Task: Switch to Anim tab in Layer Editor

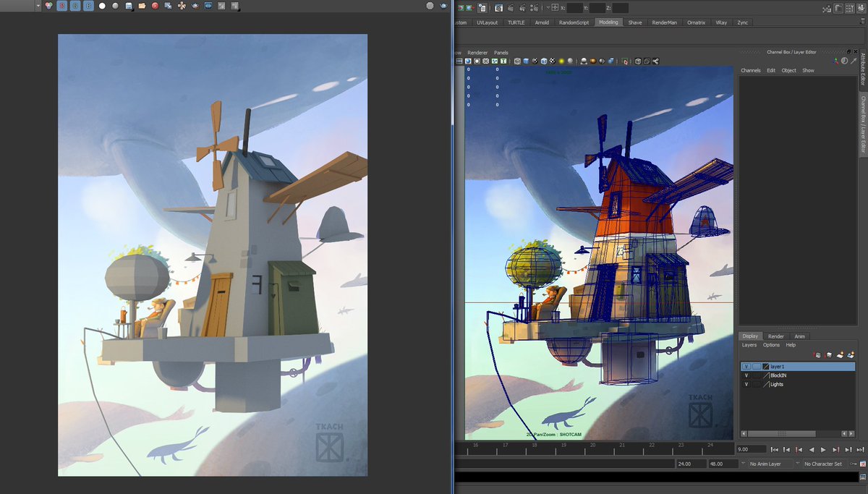Action: (x=799, y=336)
